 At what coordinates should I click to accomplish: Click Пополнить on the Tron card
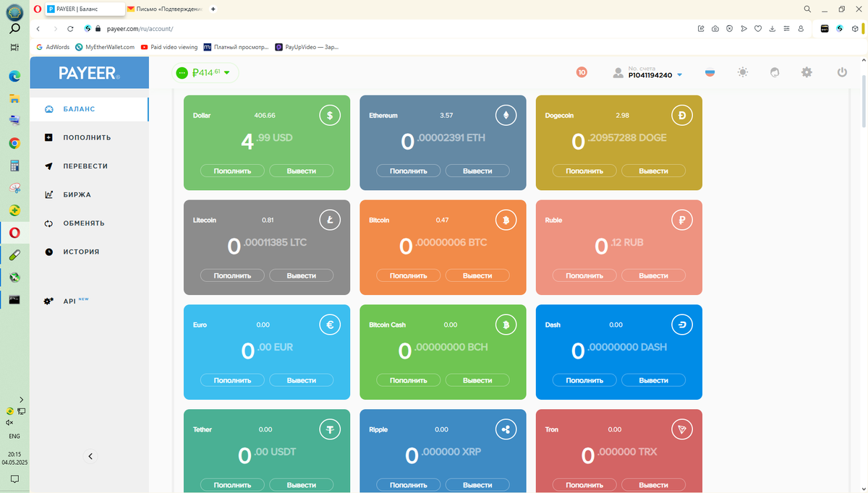[584, 485]
